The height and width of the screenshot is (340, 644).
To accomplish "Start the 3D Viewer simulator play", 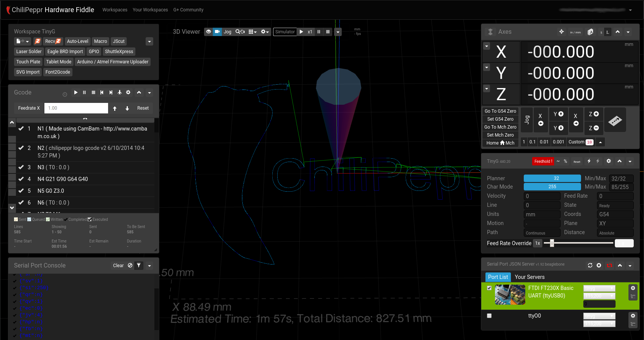I will 302,32.
